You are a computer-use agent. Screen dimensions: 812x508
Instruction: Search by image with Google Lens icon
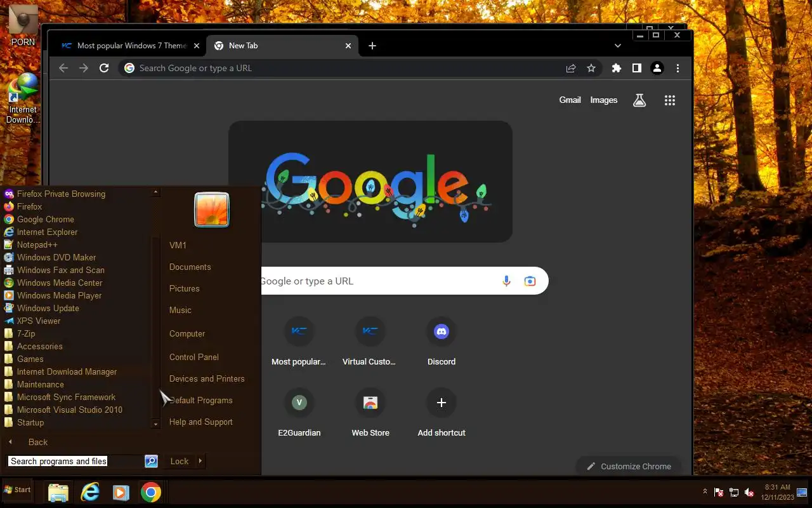pyautogui.click(x=530, y=281)
